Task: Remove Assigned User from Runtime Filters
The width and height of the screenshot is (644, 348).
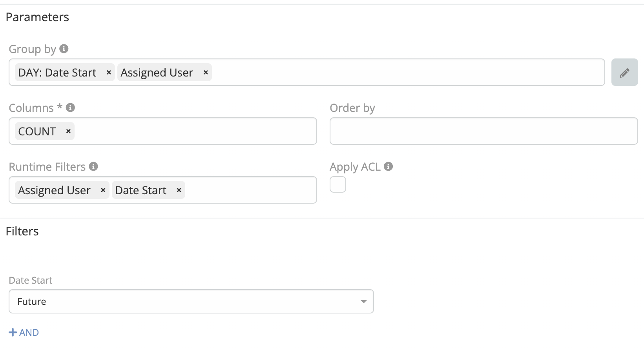Action: click(103, 190)
